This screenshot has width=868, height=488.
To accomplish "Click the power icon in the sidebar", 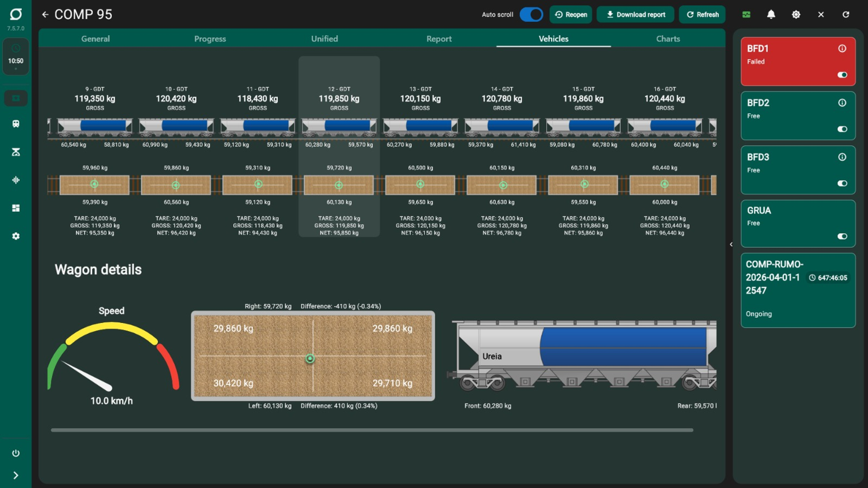I will tap(16, 453).
